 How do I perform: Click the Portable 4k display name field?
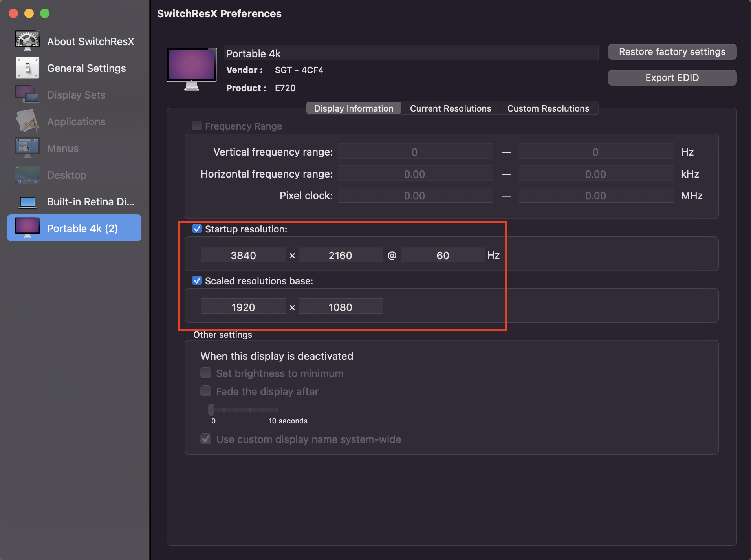pyautogui.click(x=410, y=53)
